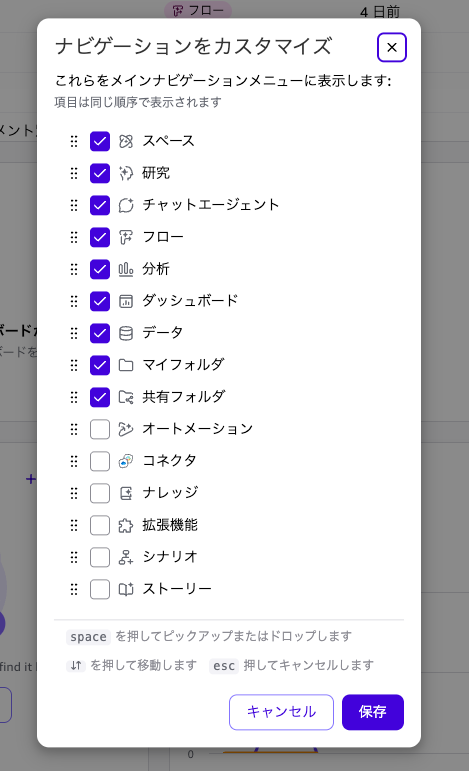469x771 pixels.
Task: Click the drag handle for 研究
Action: (74, 174)
